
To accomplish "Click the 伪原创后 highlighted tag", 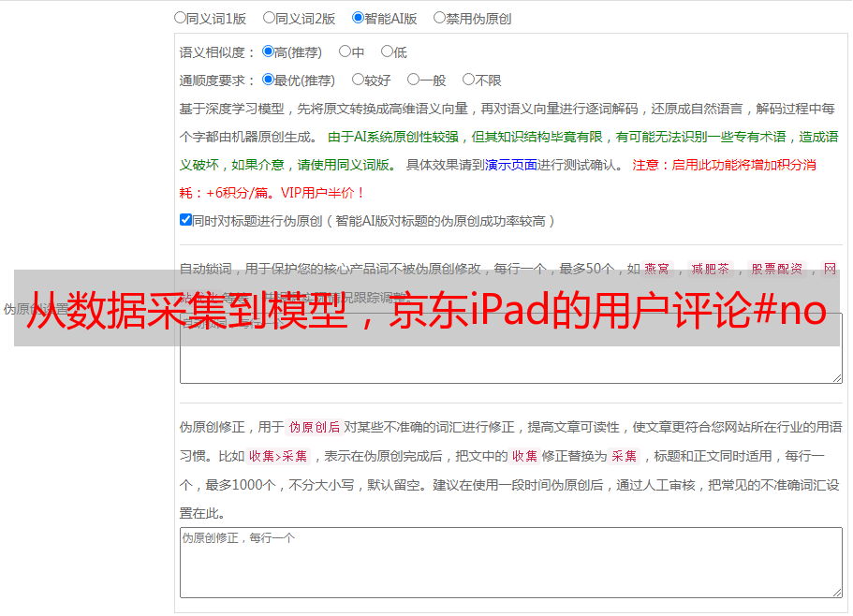I will [x=315, y=427].
